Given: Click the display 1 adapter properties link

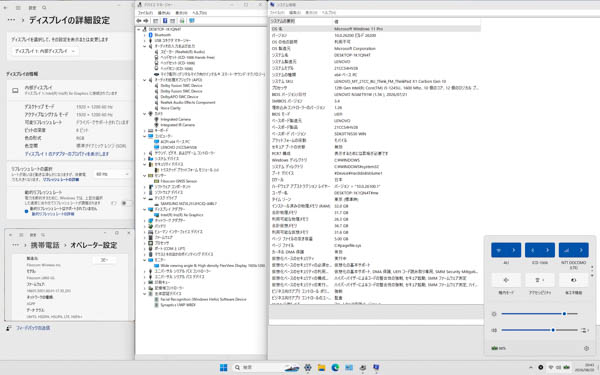Looking at the screenshot, I should [x=67, y=154].
